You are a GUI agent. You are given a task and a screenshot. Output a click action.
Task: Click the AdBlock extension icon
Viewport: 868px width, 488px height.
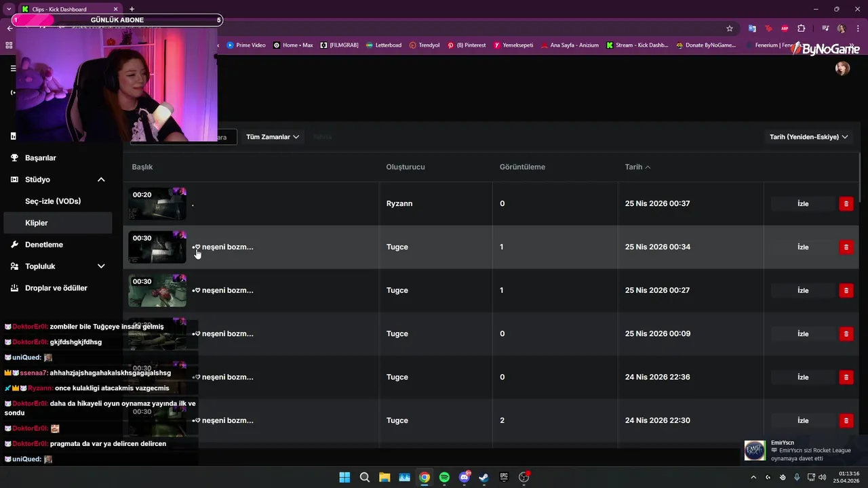pos(785,28)
